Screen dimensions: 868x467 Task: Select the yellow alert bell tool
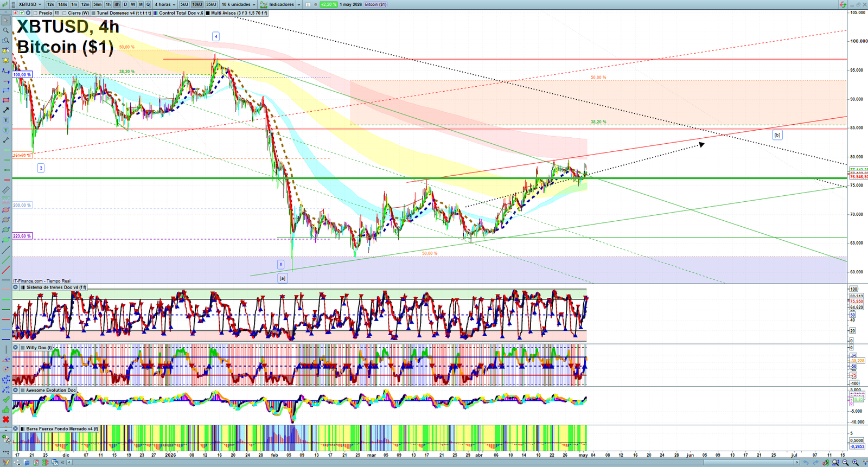pyautogui.click(x=6, y=60)
